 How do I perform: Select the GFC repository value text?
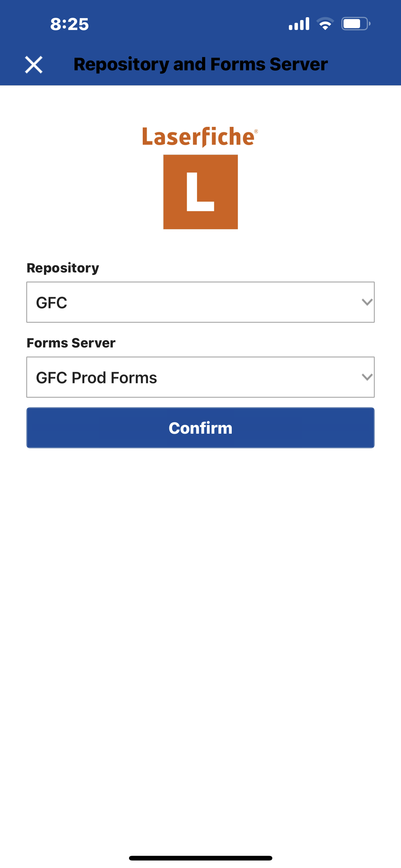coord(52,302)
